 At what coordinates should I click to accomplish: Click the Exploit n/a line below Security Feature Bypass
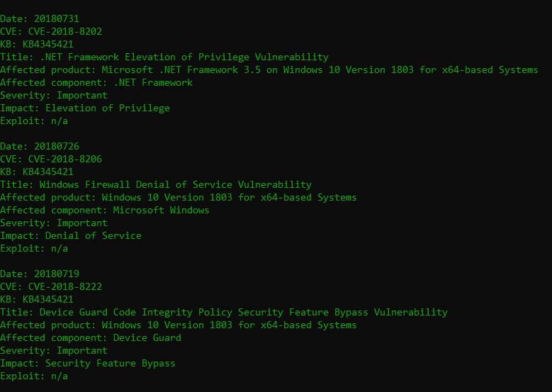click(x=34, y=376)
